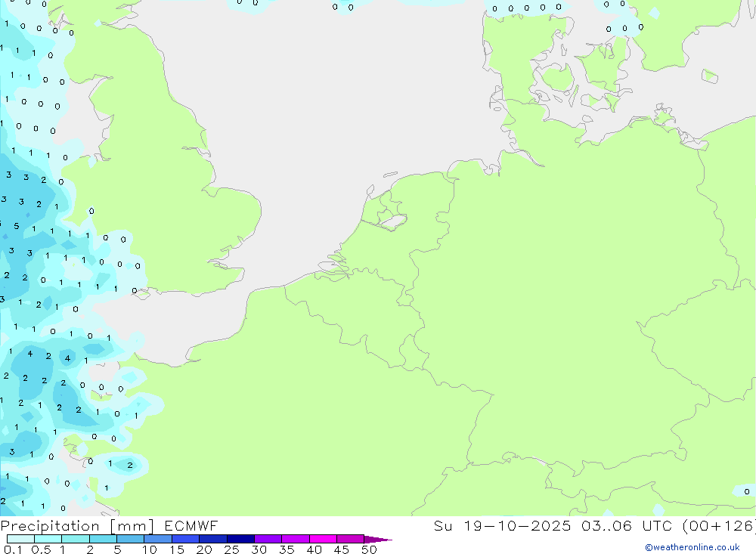
Task: Click the '5' precipitation value on the map
Action: (17, 226)
